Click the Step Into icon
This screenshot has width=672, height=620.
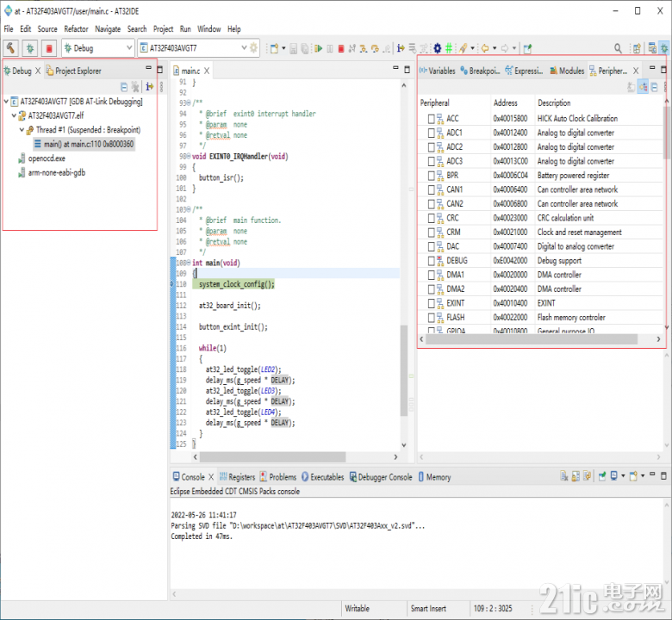coord(364,48)
